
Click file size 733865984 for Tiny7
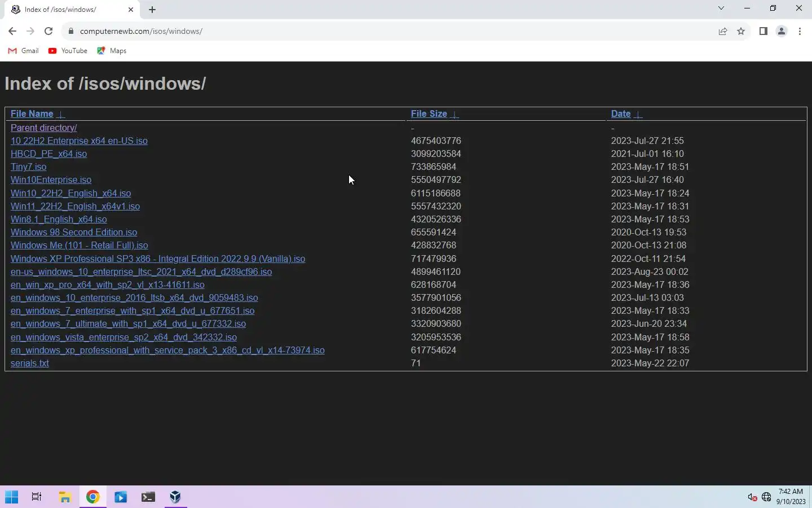(x=434, y=167)
